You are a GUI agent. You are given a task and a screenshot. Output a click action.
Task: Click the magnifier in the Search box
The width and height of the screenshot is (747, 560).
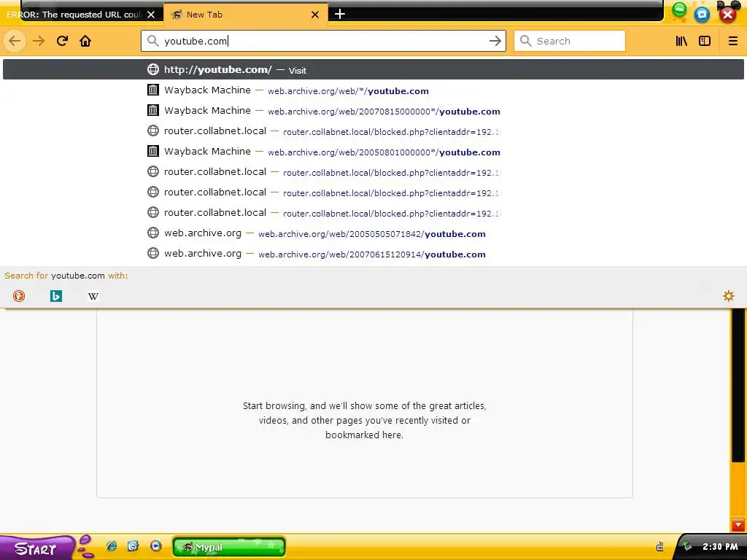pos(525,41)
